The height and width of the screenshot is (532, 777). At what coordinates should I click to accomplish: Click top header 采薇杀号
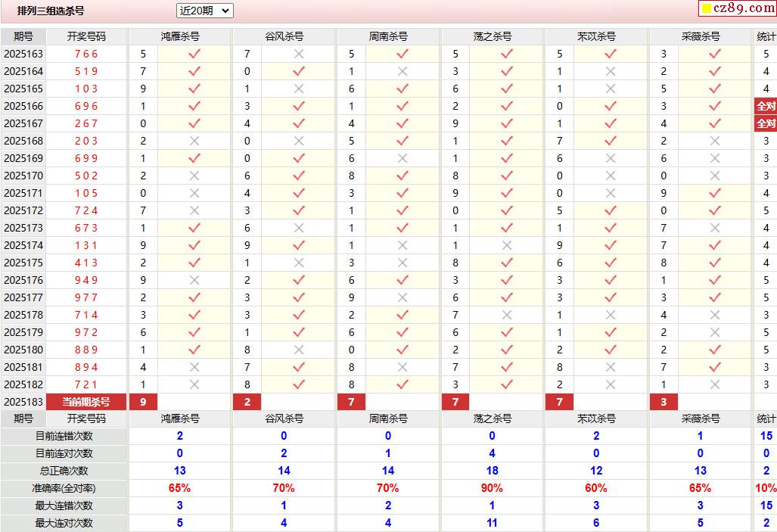pos(700,36)
